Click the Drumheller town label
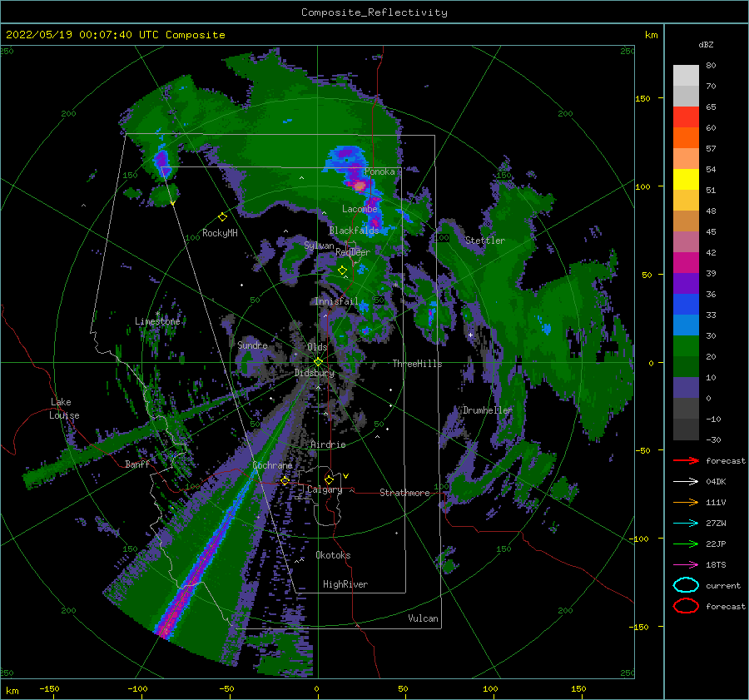 (487, 410)
